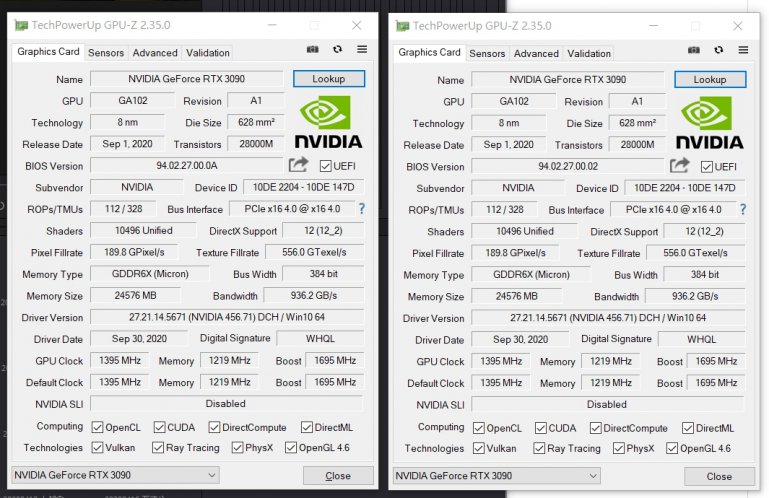Click the Lookup button in left window
The width and height of the screenshot is (769, 498).
click(329, 79)
